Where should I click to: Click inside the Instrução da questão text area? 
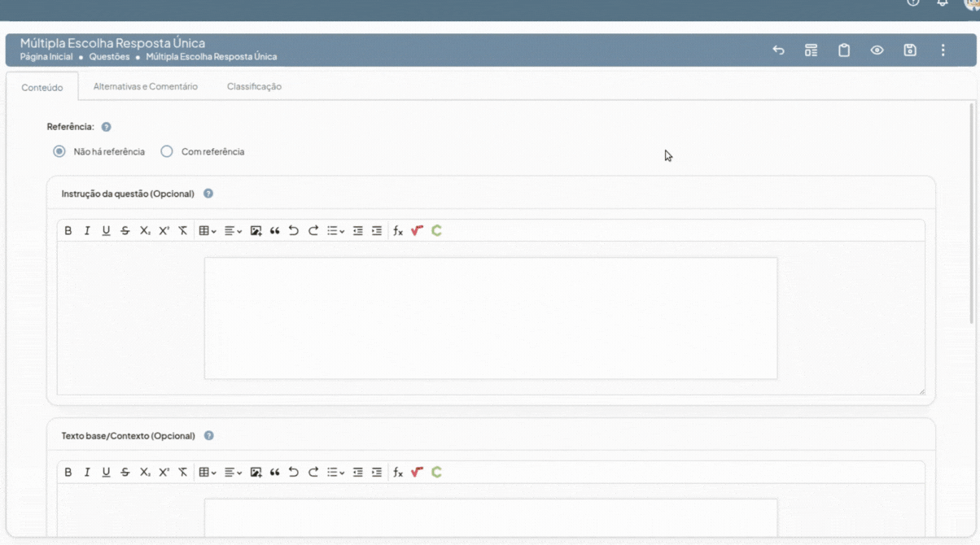490,318
